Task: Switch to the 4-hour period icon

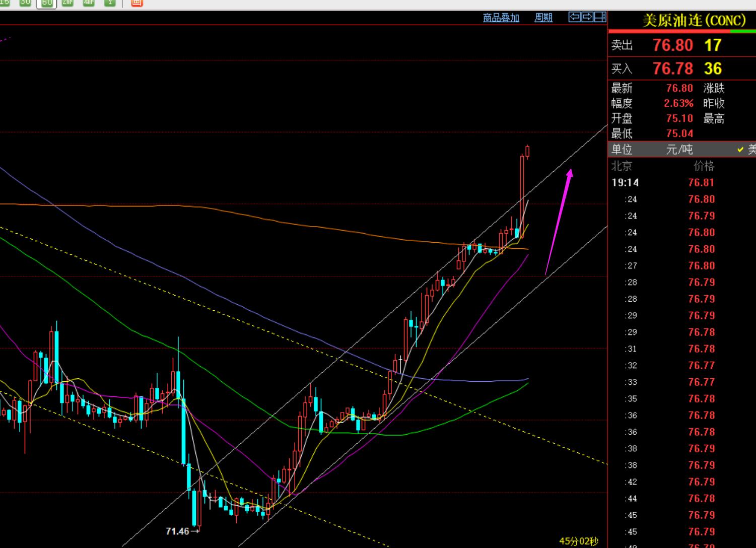Action: tap(89, 3)
